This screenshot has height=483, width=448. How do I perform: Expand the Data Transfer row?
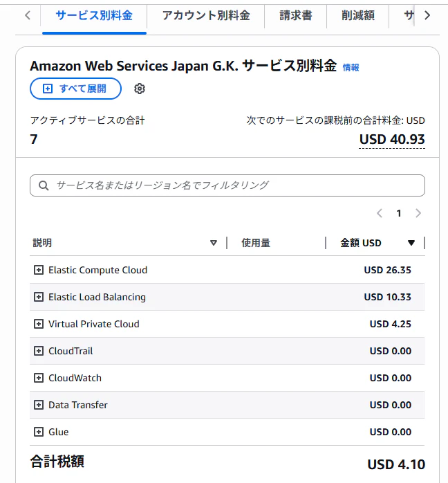(39, 405)
